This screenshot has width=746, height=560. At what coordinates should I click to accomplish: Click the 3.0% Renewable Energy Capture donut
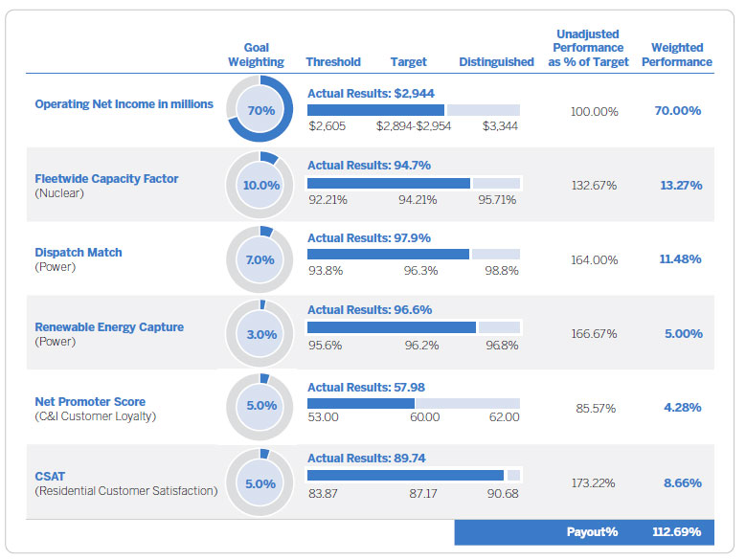click(x=260, y=334)
